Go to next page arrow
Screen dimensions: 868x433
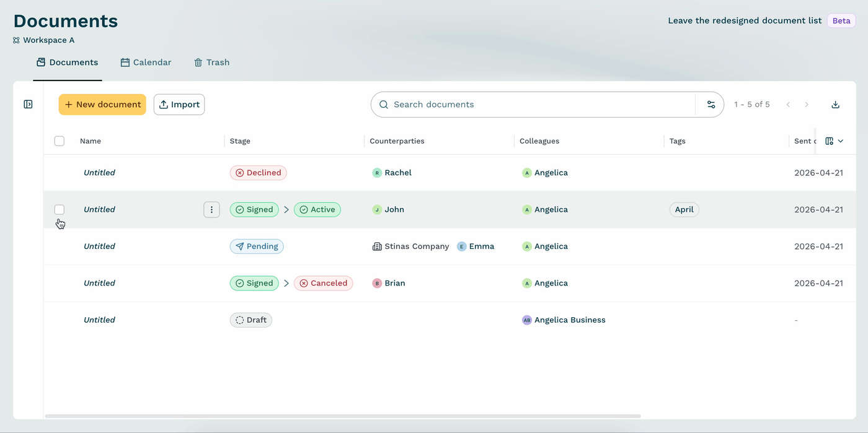point(807,105)
